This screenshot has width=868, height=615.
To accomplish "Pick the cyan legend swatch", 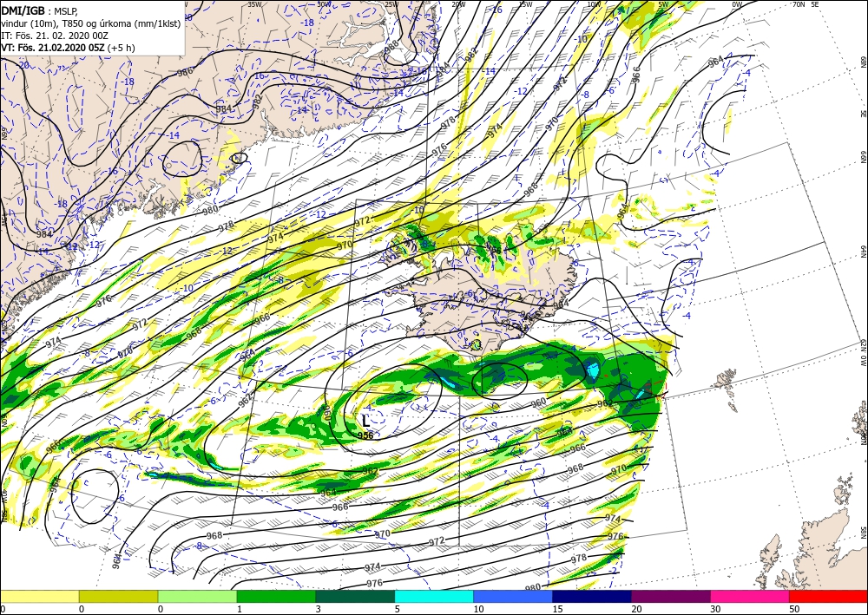I will click(435, 596).
